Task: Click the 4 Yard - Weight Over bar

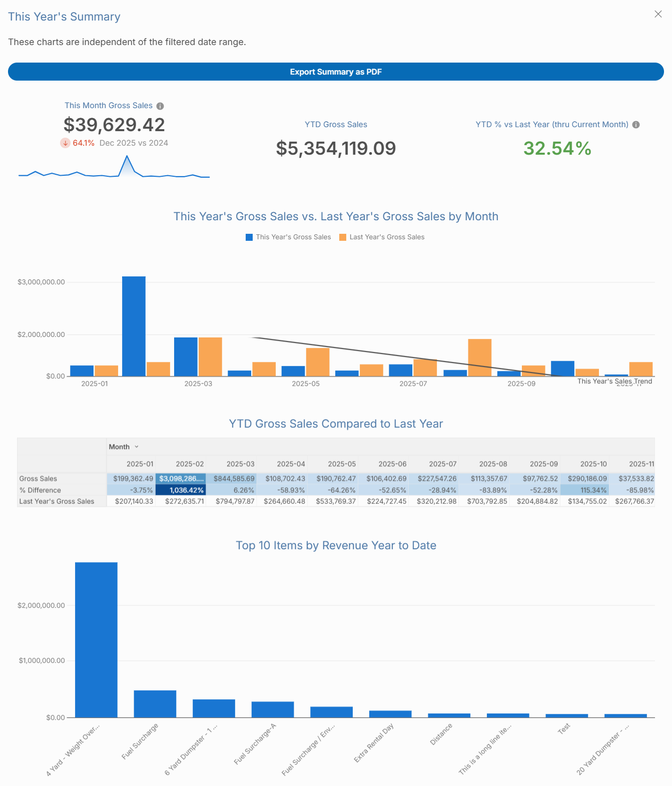Action: [96, 640]
